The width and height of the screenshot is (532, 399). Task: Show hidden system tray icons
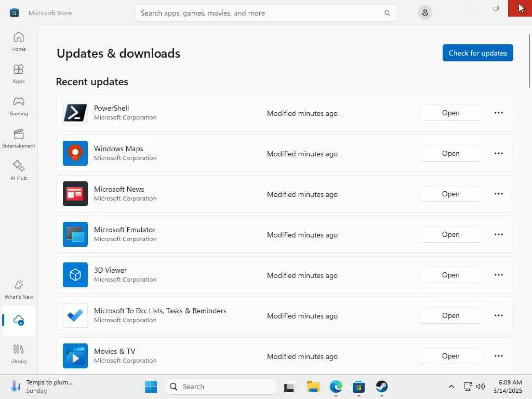pos(451,387)
